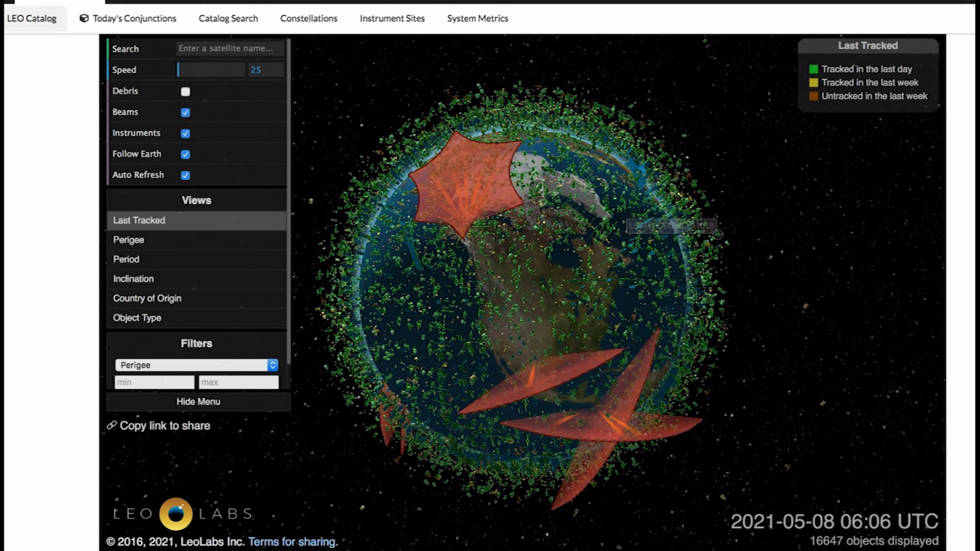Select the Speed value field showing 25
This screenshot has width=980, height=551.
[266, 70]
